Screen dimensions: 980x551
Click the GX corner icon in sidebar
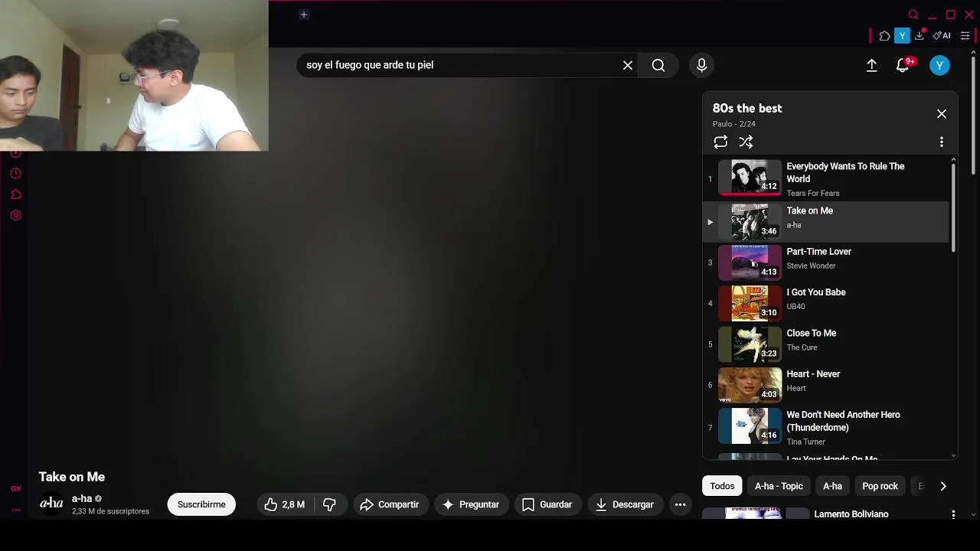(15, 488)
